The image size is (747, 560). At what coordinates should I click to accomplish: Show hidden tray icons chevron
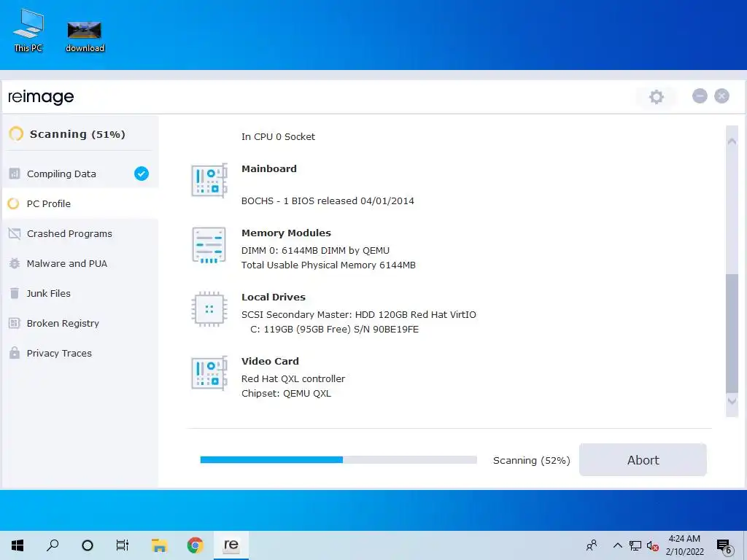pos(617,545)
